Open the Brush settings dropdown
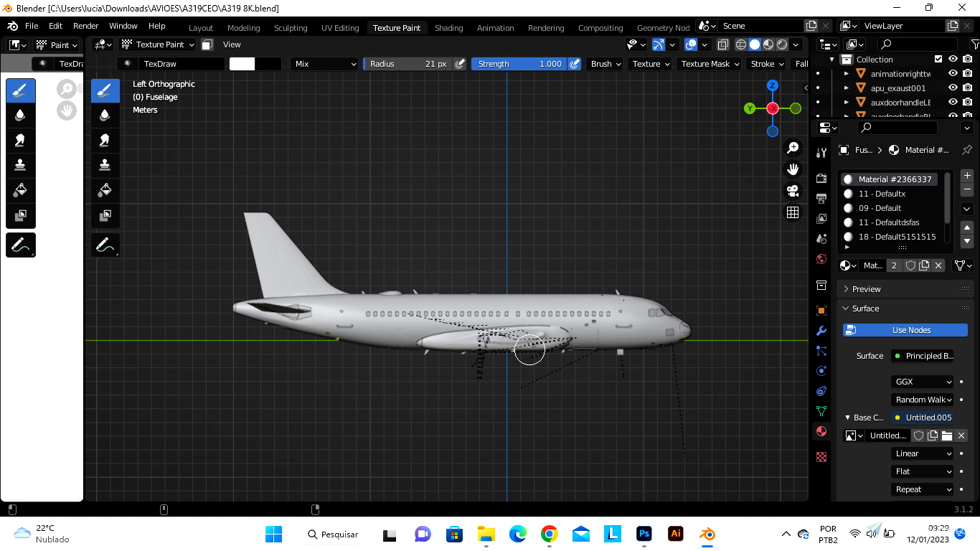The height and width of the screenshot is (551, 980). click(606, 64)
